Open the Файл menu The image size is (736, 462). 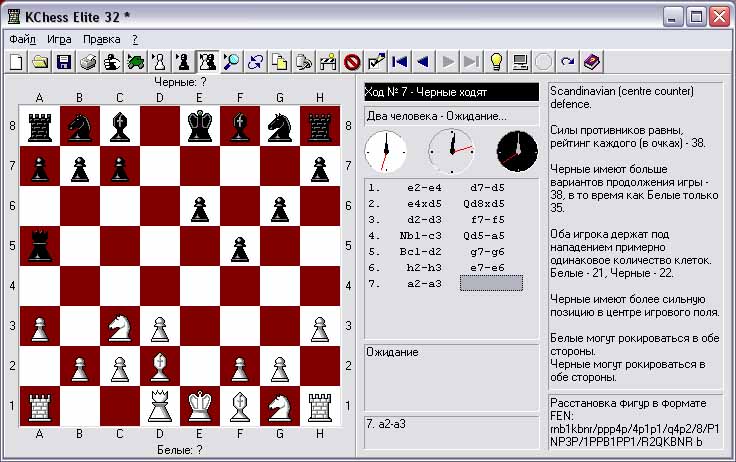tap(22, 39)
